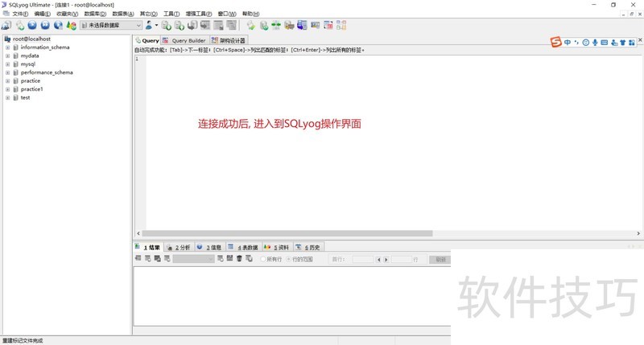
Task: Expand the mydata database node
Action: click(7, 55)
